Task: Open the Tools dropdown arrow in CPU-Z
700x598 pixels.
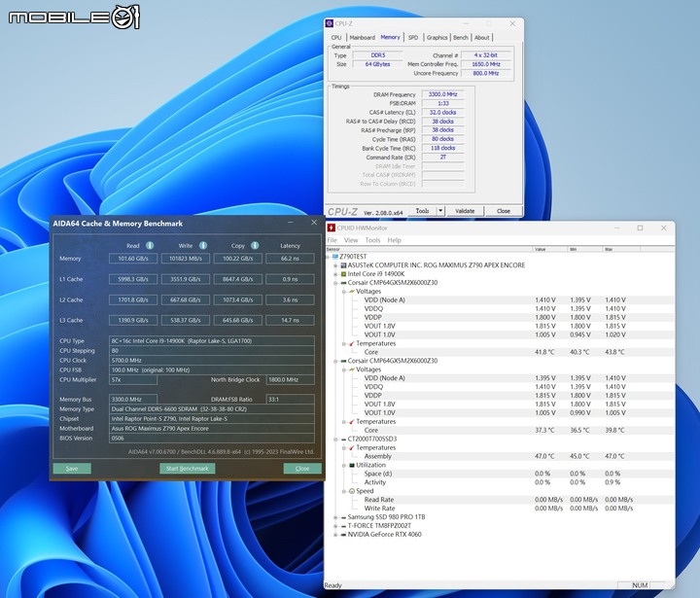Action: [440, 211]
